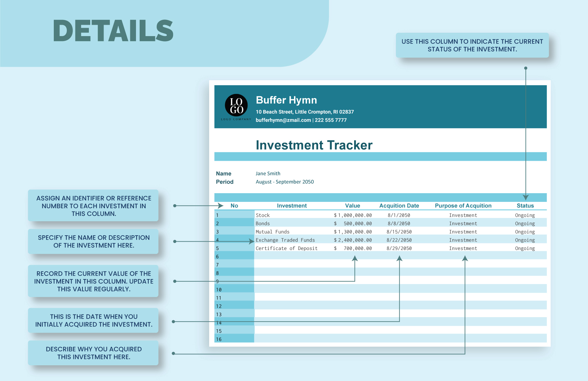Image resolution: width=588 pixels, height=381 pixels.
Task: Select the 8/1/2050 date cell
Action: pyautogui.click(x=399, y=215)
